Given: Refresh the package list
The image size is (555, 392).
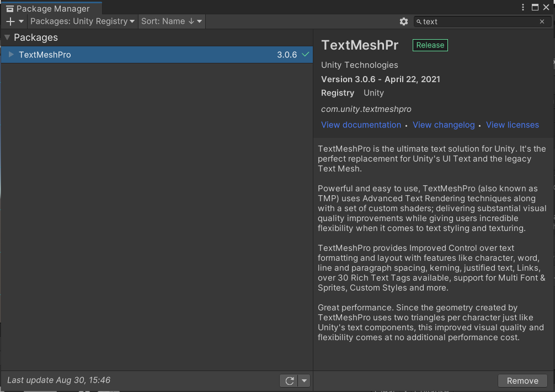Looking at the screenshot, I should click(x=289, y=380).
